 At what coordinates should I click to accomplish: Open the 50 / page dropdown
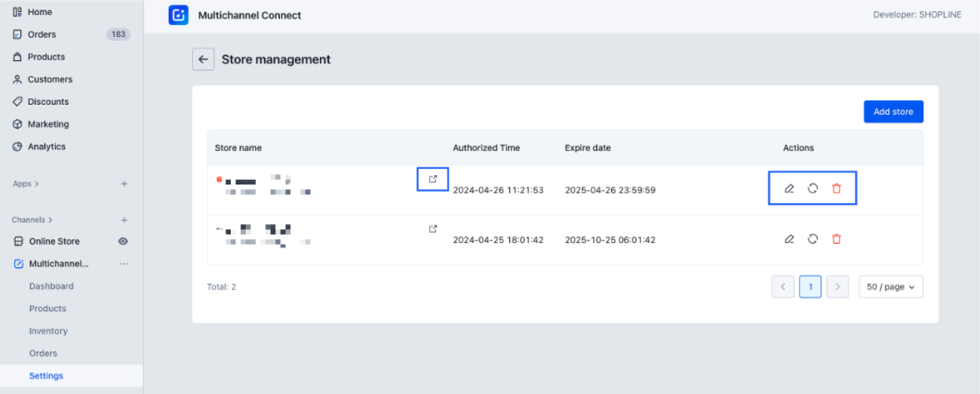[x=890, y=287]
